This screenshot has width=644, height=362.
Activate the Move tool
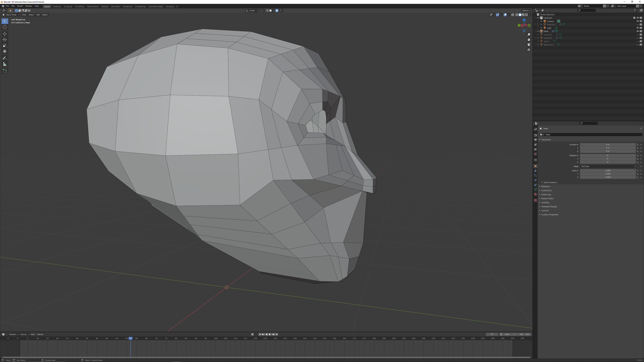coord(5,34)
